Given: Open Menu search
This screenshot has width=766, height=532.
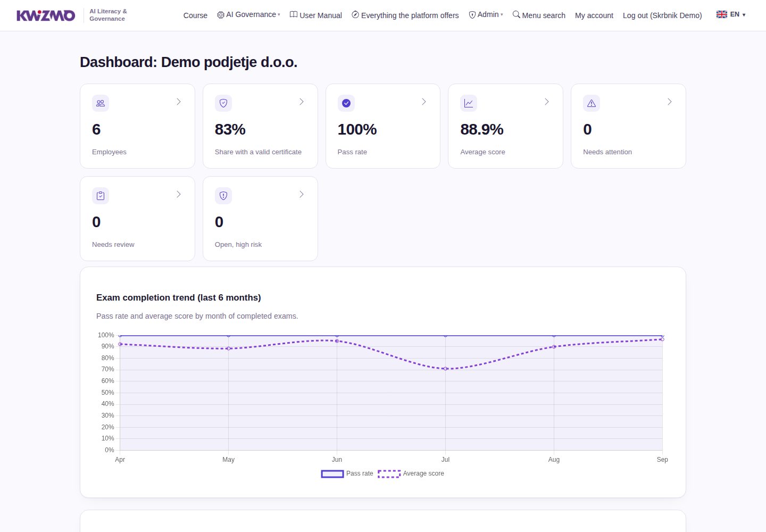Looking at the screenshot, I should pyautogui.click(x=539, y=15).
